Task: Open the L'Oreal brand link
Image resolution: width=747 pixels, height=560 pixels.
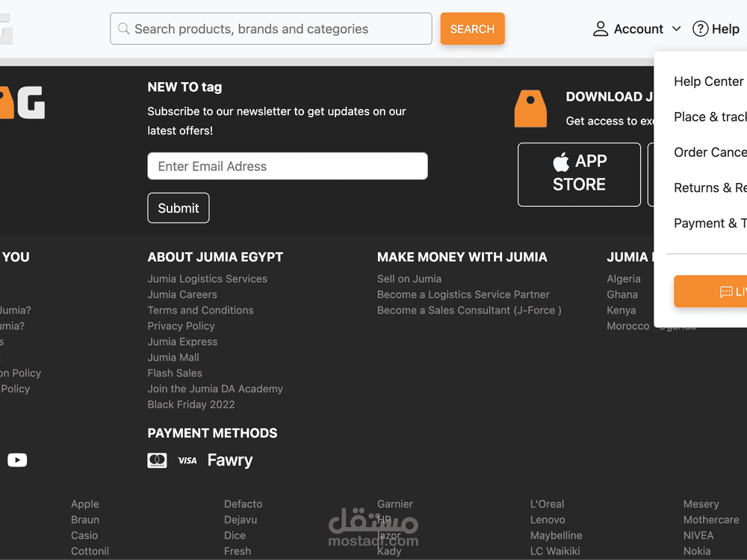Action: 547,504
